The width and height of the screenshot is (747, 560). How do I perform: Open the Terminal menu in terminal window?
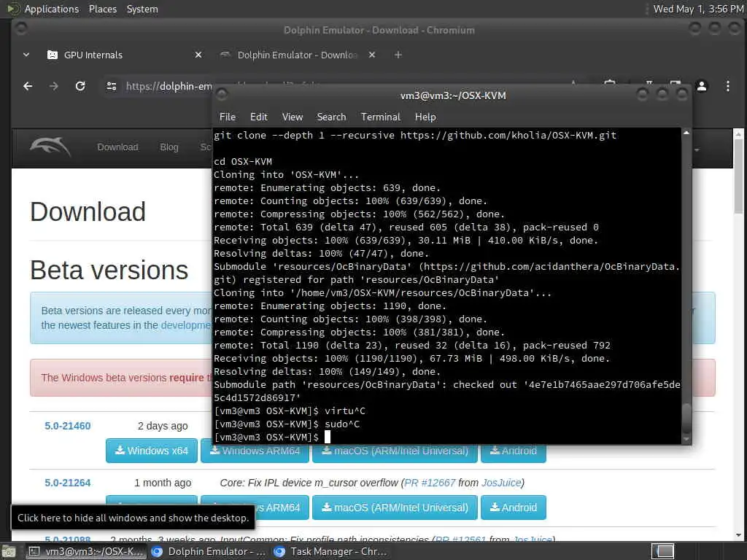[x=381, y=117]
